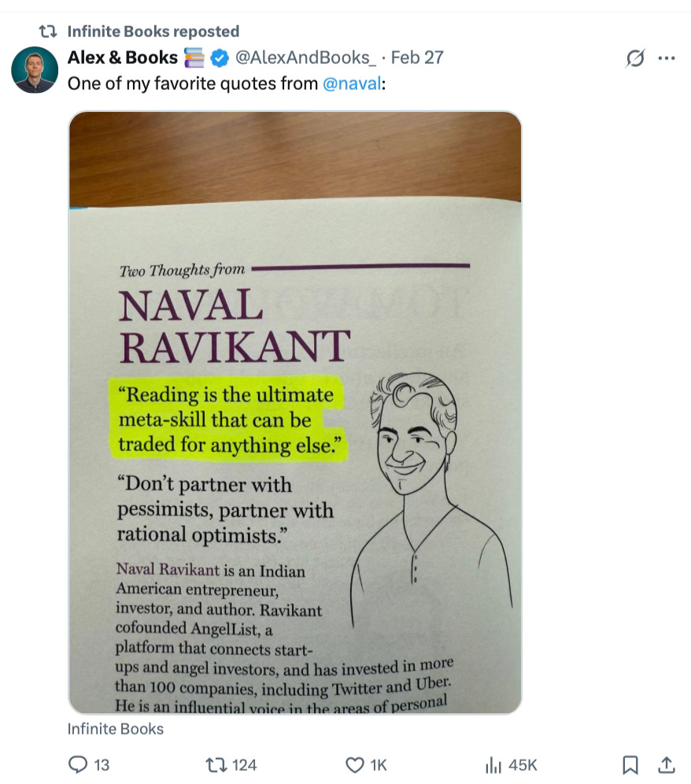
Task: Open Alex & Books profile avatar
Action: click(35, 70)
